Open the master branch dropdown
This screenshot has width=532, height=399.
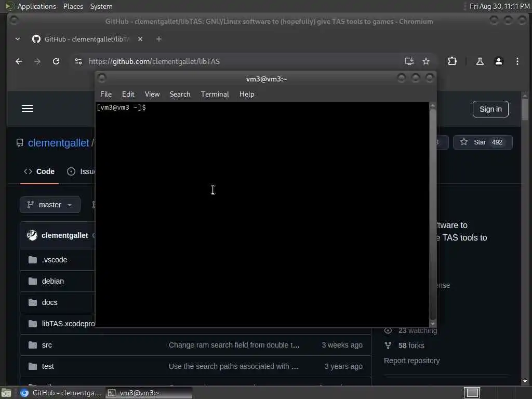pyautogui.click(x=50, y=205)
